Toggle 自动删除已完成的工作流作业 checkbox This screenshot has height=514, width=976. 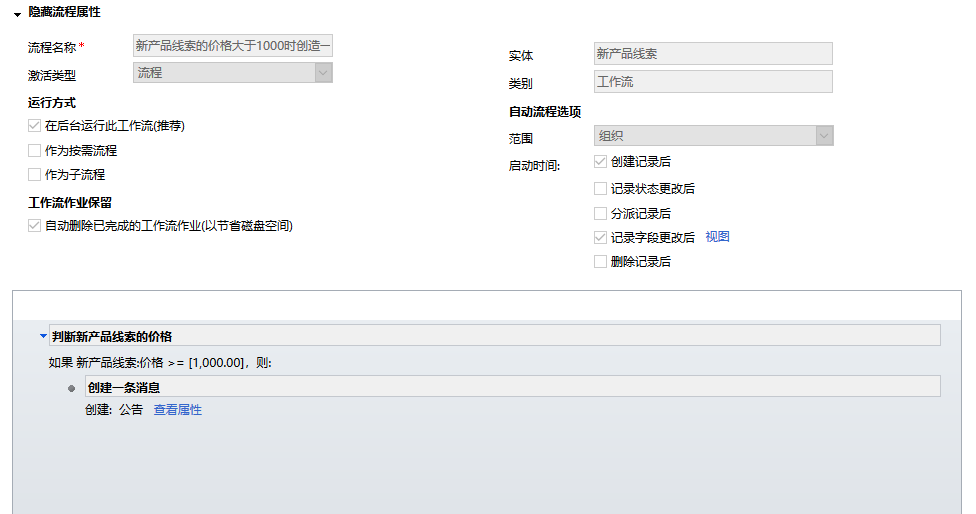pyautogui.click(x=34, y=226)
